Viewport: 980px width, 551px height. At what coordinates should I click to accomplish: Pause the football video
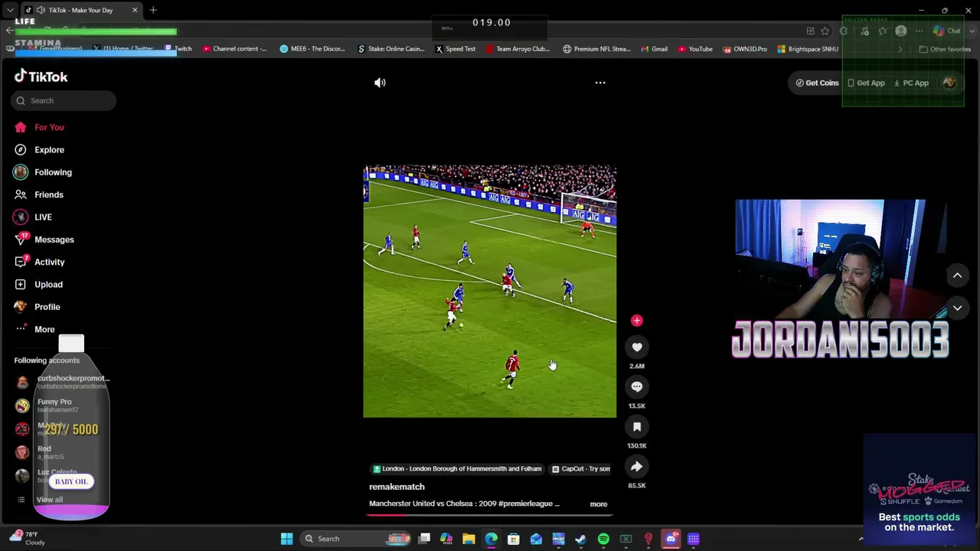pyautogui.click(x=489, y=292)
